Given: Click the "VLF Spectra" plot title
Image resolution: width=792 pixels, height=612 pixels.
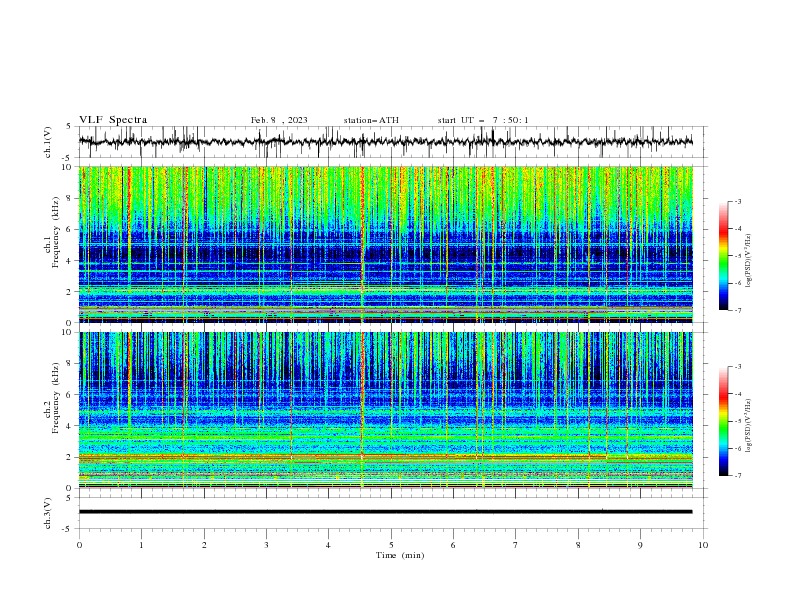Looking at the screenshot, I should (113, 120).
